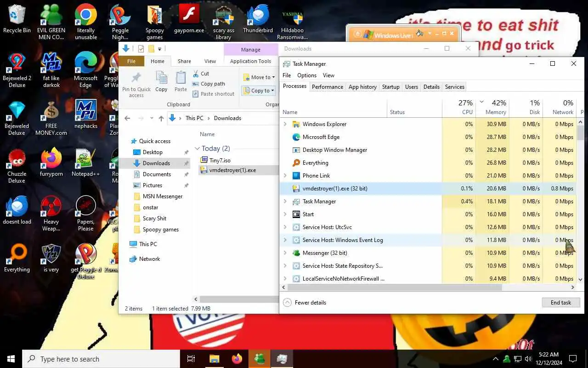Select MSN Messenger in Quick access
The image size is (588, 368).
pyautogui.click(x=163, y=196)
